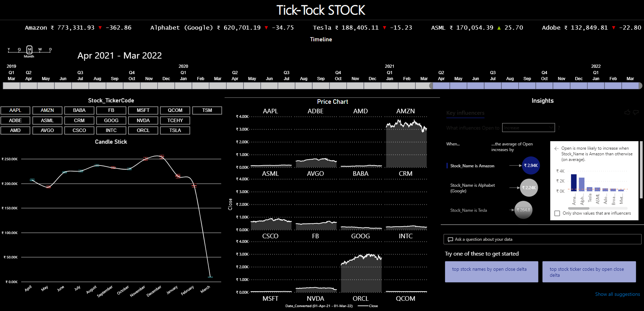Click the ASML ticker tape entry

pos(477,28)
